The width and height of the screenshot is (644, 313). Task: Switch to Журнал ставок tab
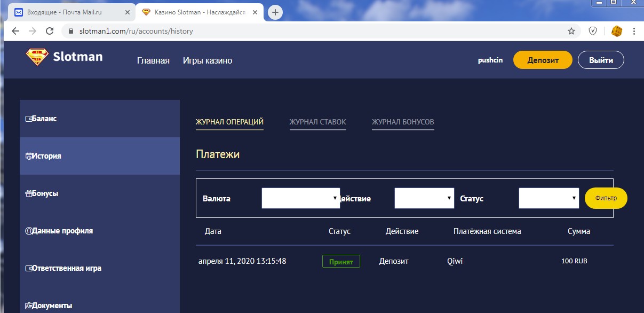(317, 122)
